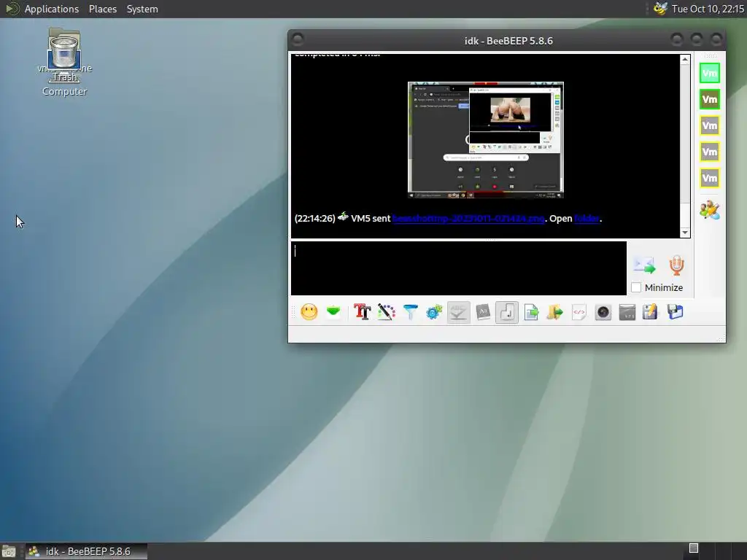Click the green down-arrow tray icon in toolbar
747x560 pixels.
pyautogui.click(x=333, y=312)
